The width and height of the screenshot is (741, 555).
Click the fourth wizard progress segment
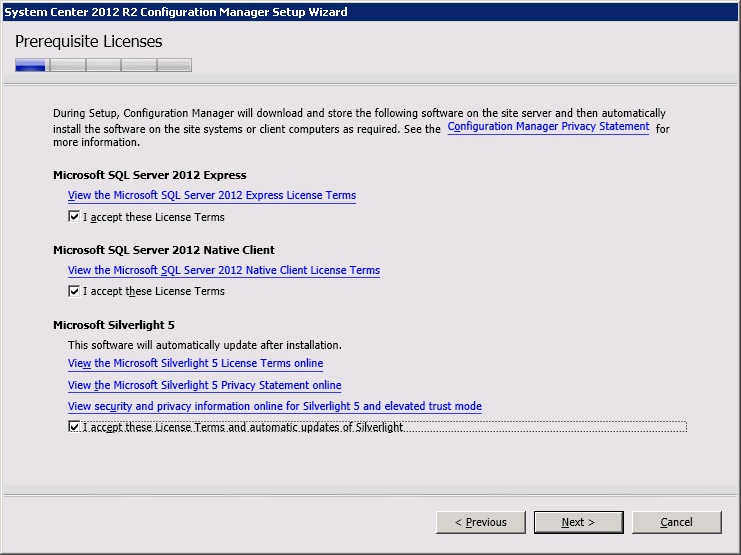point(139,66)
